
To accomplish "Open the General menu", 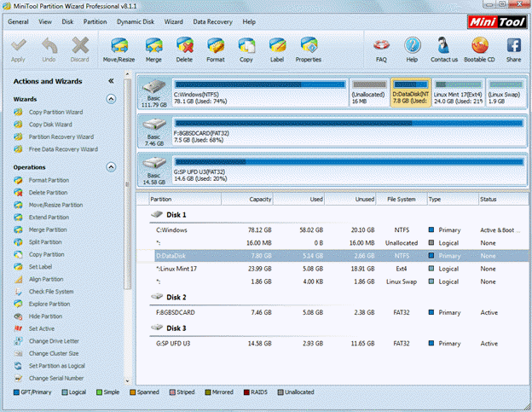I will pyautogui.click(x=18, y=21).
